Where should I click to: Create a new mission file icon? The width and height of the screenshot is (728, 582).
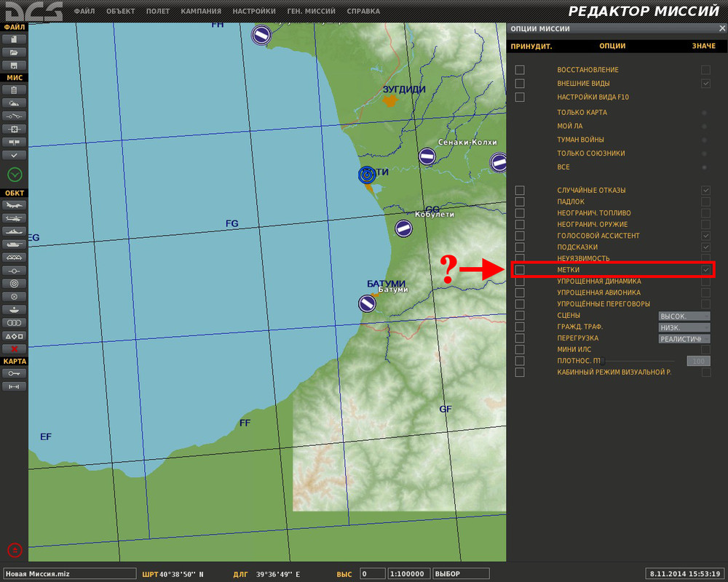(14, 39)
